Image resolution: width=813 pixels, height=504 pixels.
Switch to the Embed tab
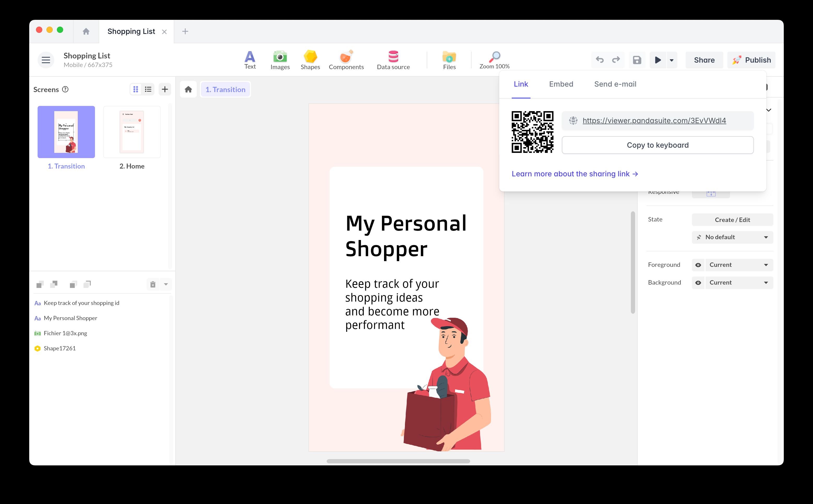pos(561,84)
